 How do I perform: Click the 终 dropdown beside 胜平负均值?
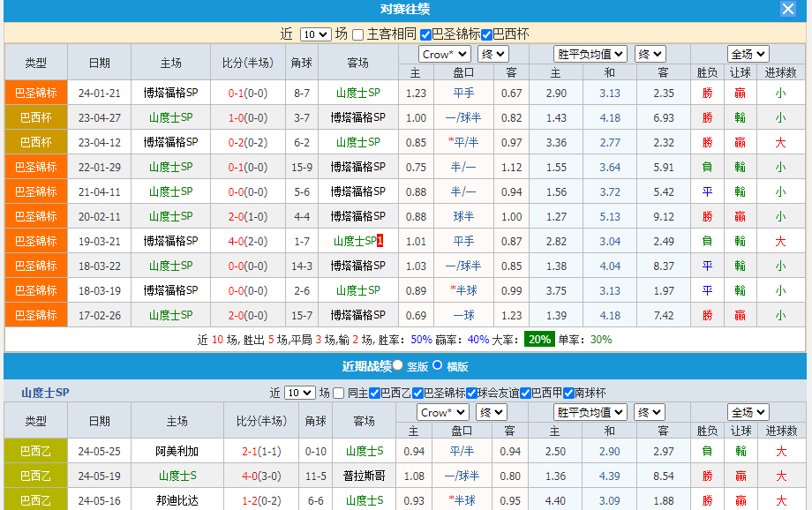[x=650, y=53]
